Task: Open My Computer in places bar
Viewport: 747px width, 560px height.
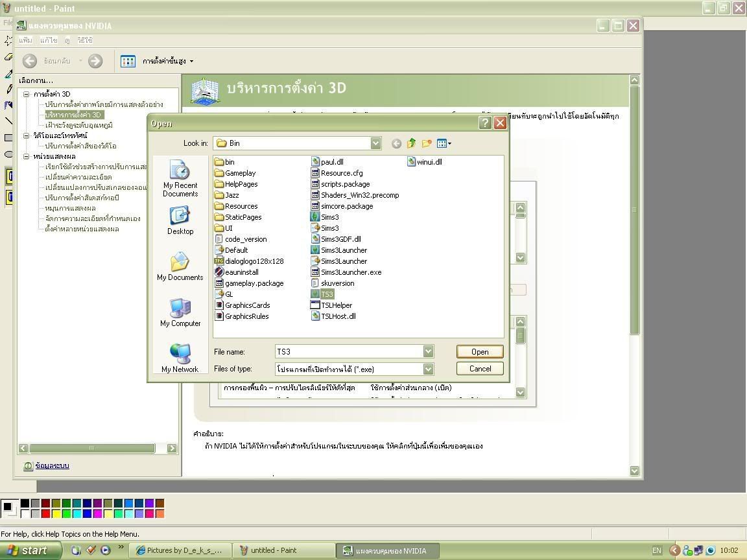Action: point(180,312)
